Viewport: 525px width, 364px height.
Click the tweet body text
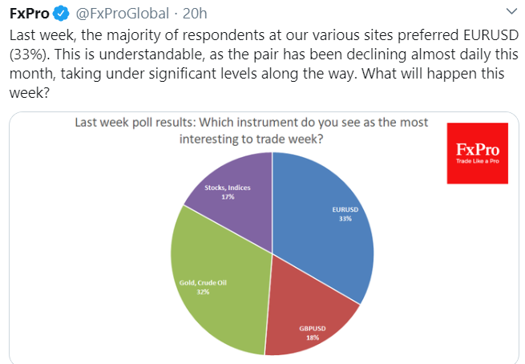pyautogui.click(x=264, y=64)
